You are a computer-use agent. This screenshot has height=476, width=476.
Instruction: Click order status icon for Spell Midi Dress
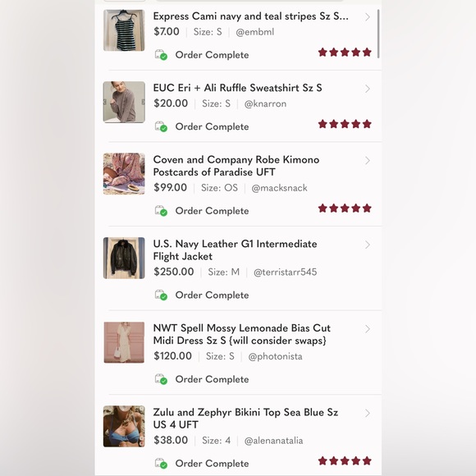(x=161, y=379)
